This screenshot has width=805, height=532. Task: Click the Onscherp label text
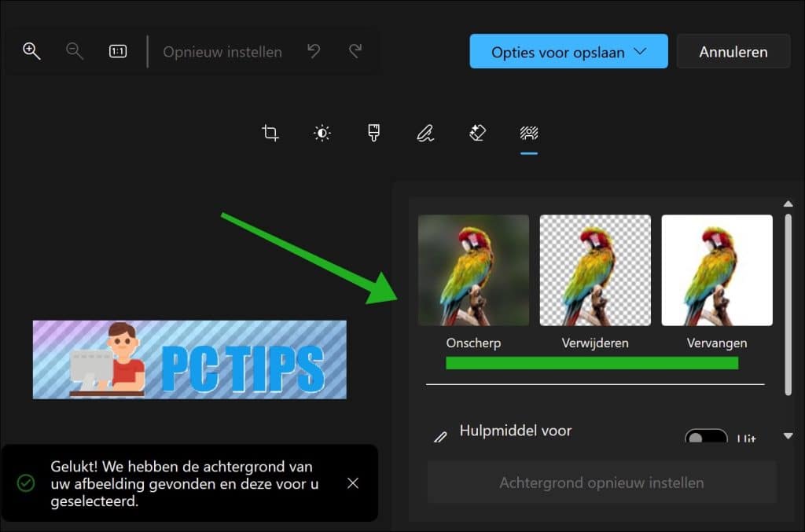(x=473, y=343)
